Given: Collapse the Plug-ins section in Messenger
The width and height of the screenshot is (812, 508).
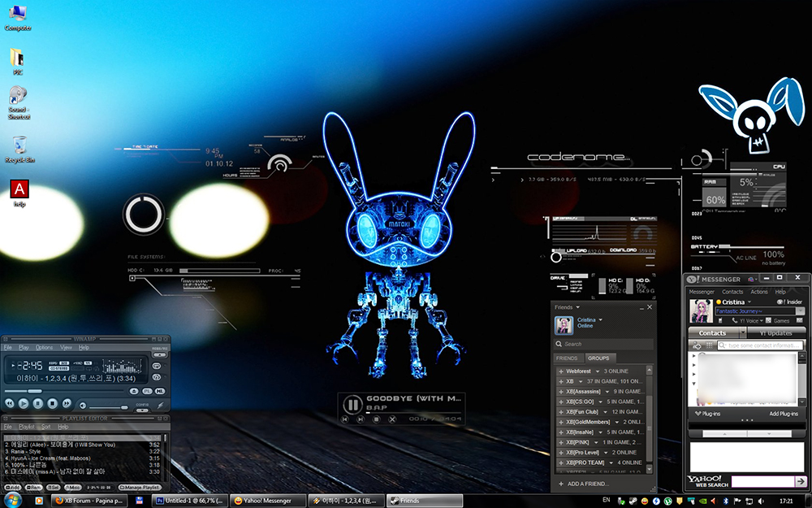Looking at the screenshot, I should pyautogui.click(x=698, y=414).
